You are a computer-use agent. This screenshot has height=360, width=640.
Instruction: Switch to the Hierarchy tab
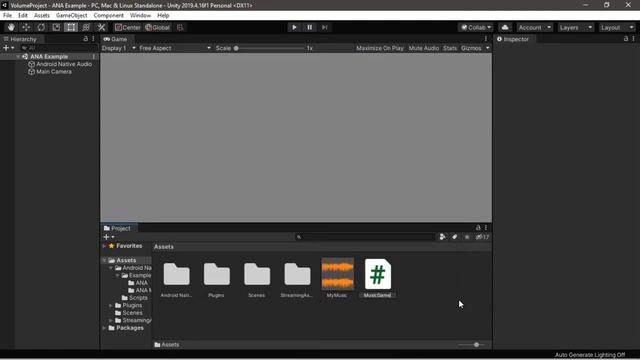(x=20, y=39)
